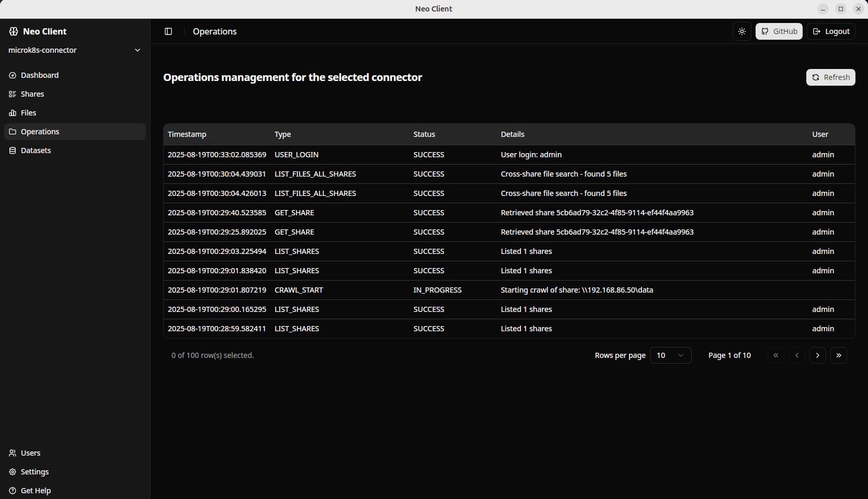The width and height of the screenshot is (868, 499).
Task: Open the Dashboard section from the sidebar
Action: 39,75
